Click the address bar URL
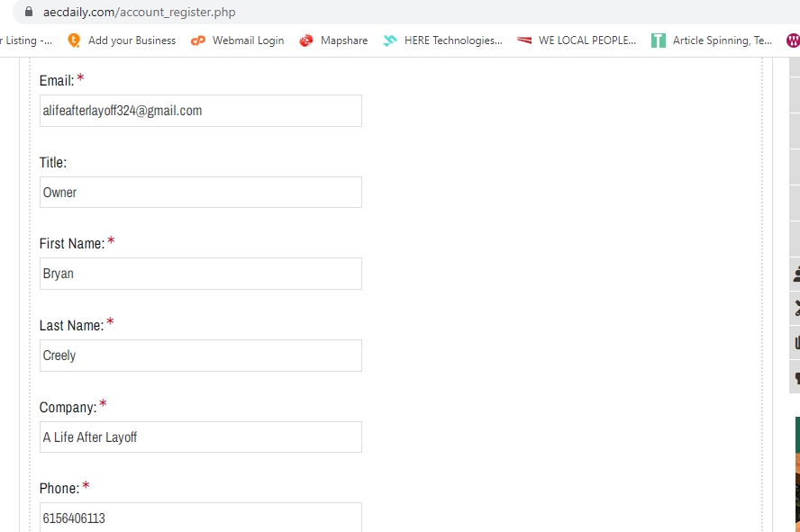The image size is (800, 532). 139,13
